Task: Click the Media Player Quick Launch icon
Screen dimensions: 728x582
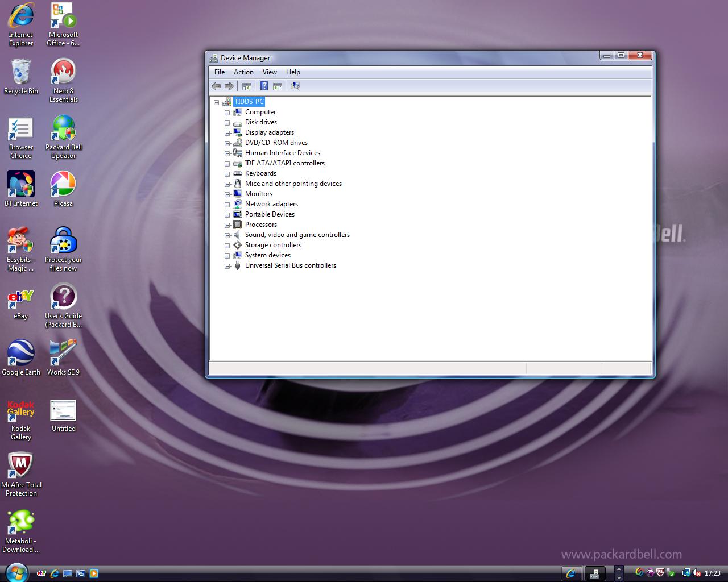Action: (94, 573)
